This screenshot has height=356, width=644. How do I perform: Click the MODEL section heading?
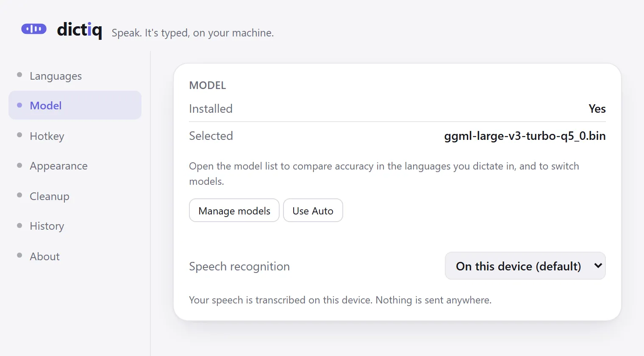208,85
